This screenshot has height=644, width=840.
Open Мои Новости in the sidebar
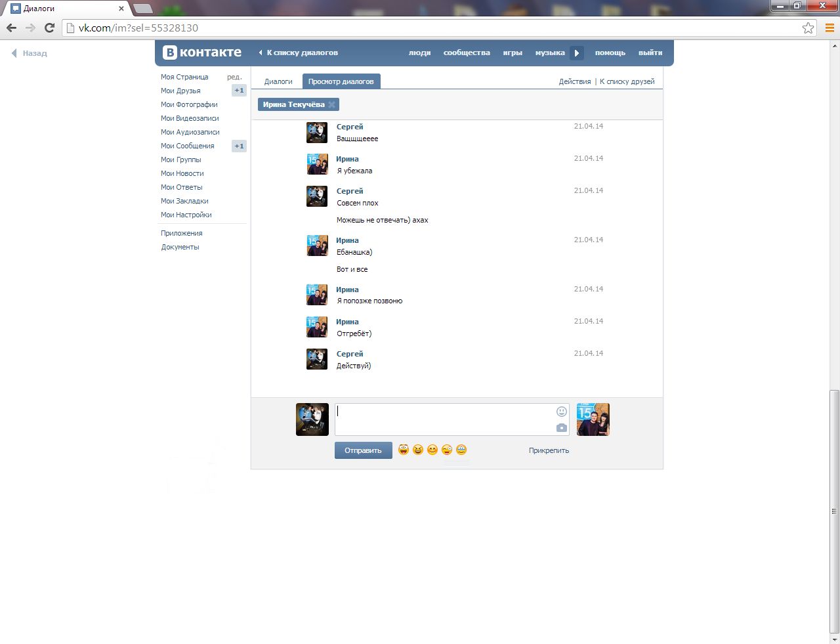182,173
